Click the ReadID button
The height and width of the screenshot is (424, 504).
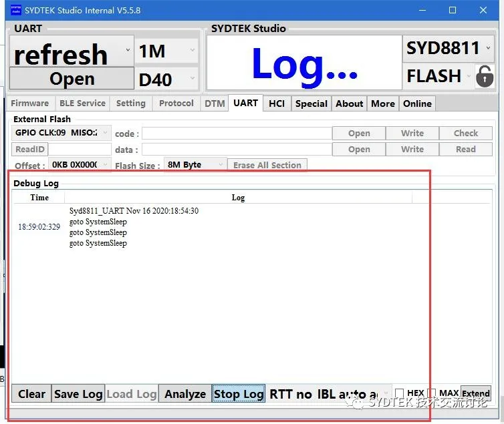[x=30, y=150]
